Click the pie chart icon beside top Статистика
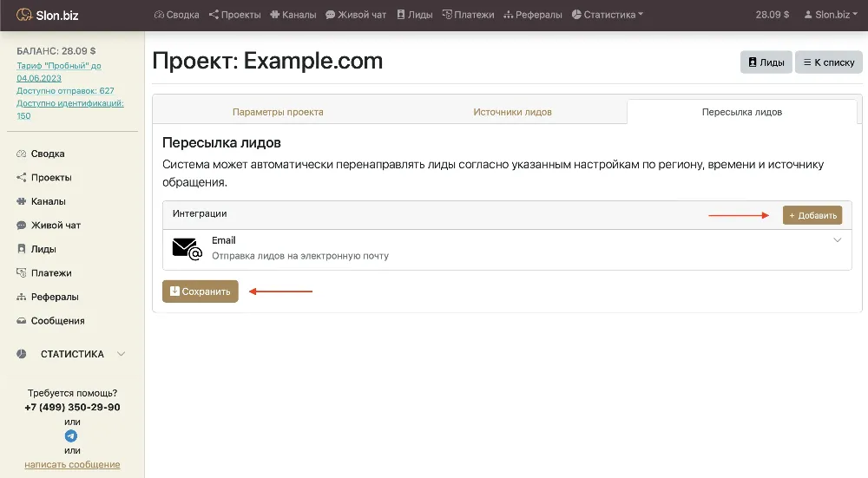This screenshot has height=478, width=868. [576, 15]
